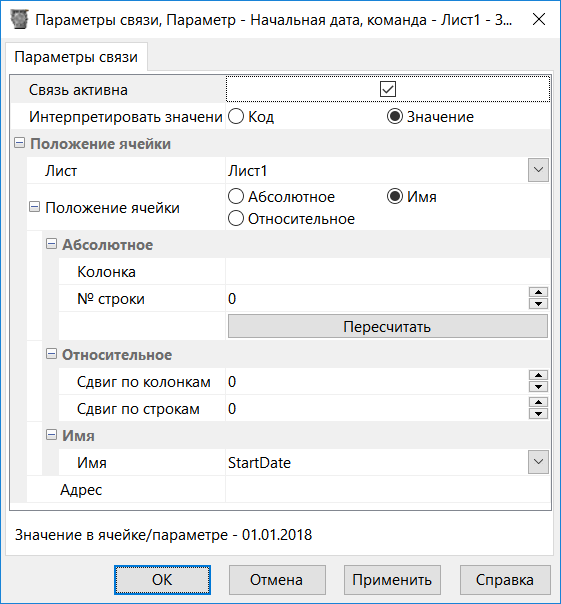Choose the Относительное cell position radio
The image size is (561, 604).
(x=236, y=218)
